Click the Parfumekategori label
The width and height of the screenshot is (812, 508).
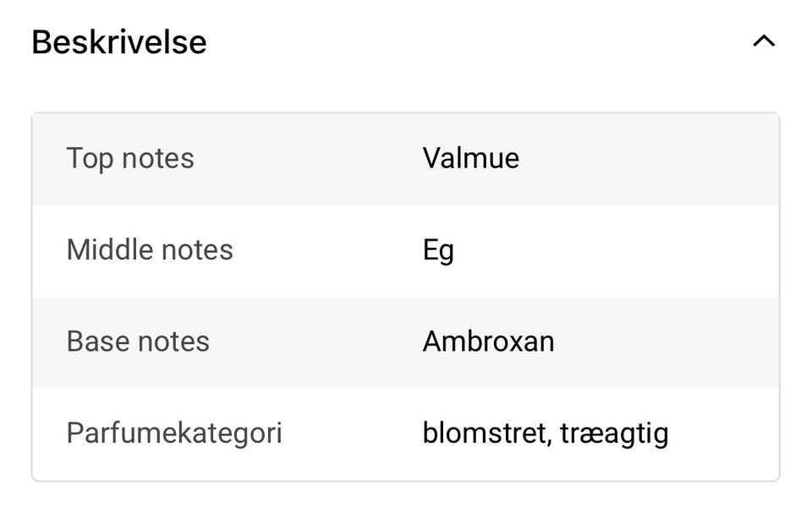coord(174,433)
